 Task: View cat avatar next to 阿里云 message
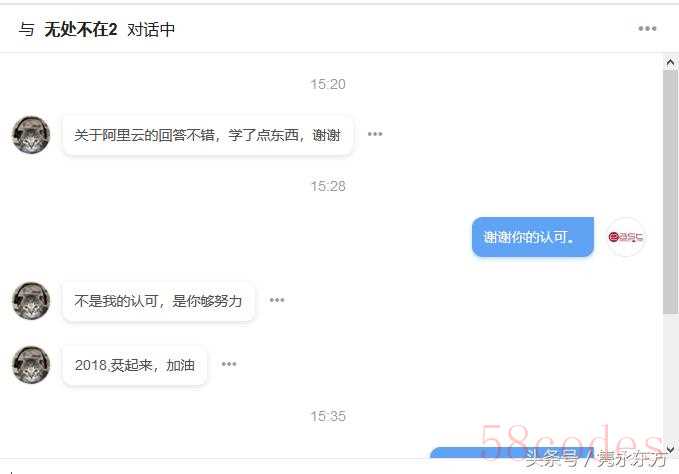coord(31,135)
